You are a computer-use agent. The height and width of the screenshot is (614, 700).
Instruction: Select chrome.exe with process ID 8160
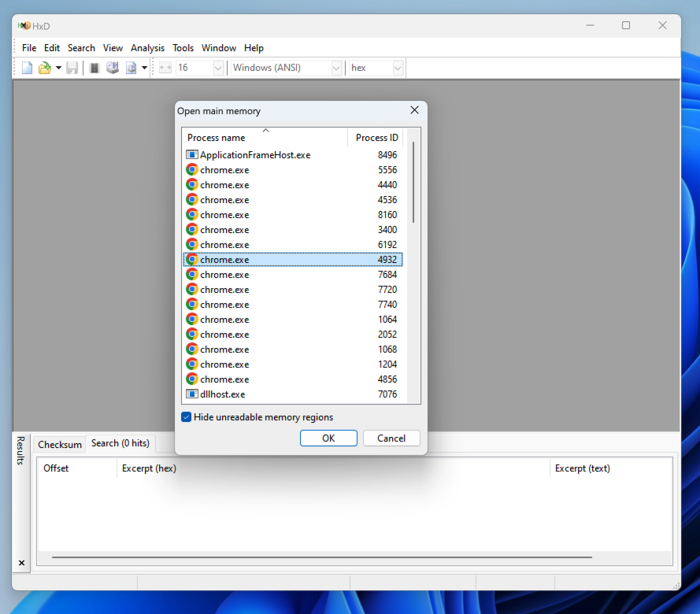point(293,215)
